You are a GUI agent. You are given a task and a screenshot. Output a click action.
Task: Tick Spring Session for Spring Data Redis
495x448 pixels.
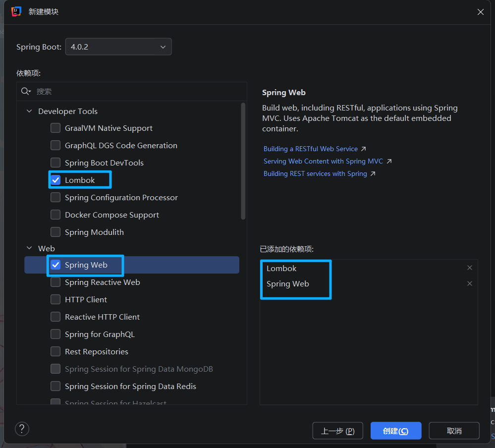(x=55, y=387)
